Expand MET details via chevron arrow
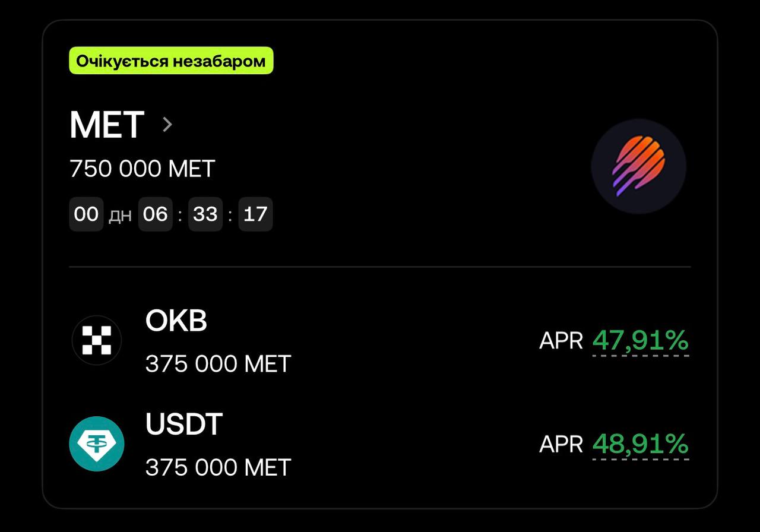This screenshot has height=532, width=760. (x=167, y=125)
